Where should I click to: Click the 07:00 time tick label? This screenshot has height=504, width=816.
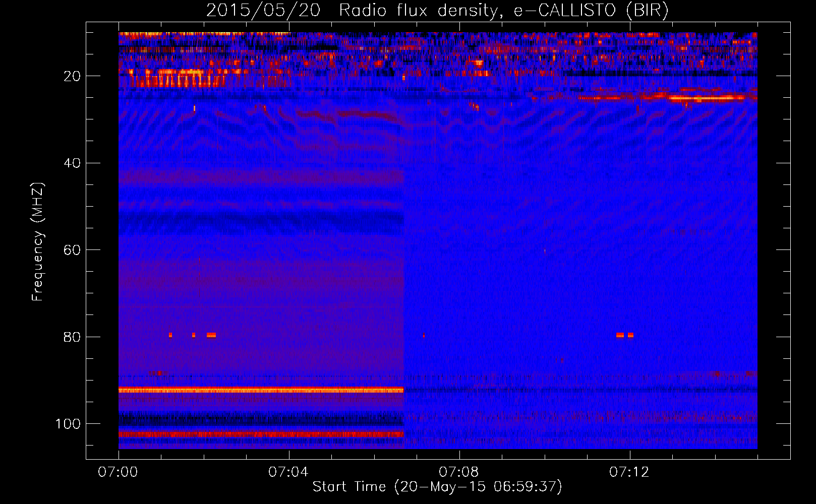118,472
